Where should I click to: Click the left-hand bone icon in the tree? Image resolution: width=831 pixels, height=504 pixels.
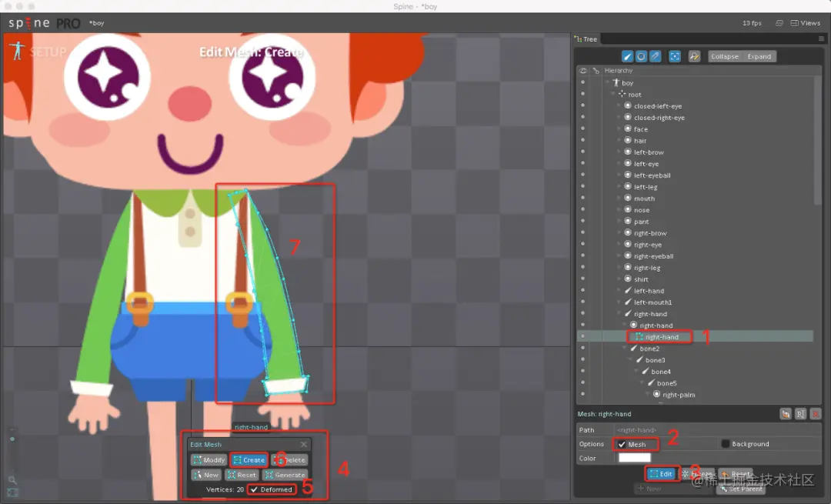[628, 290]
